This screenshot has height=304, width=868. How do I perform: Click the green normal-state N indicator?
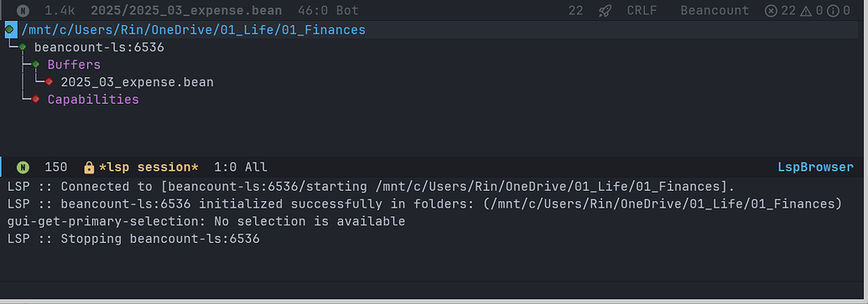(x=23, y=167)
